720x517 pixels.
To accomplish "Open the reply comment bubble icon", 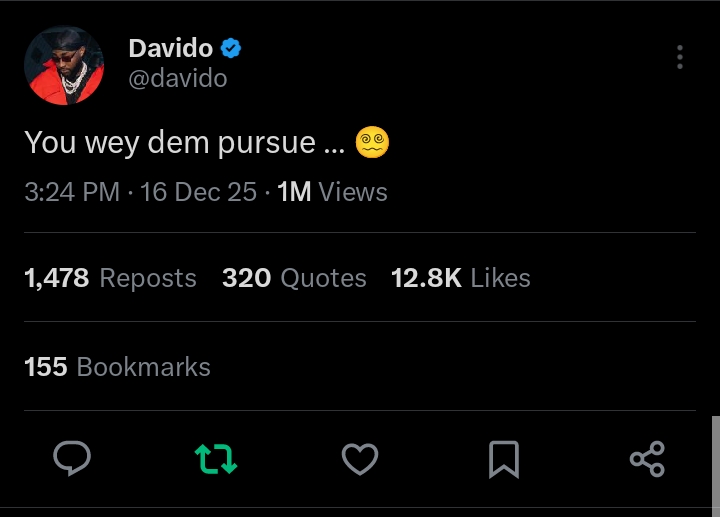I will pyautogui.click(x=72, y=459).
